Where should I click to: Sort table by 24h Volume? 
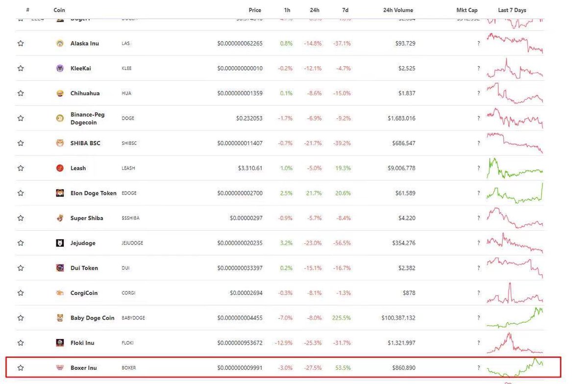(x=398, y=10)
